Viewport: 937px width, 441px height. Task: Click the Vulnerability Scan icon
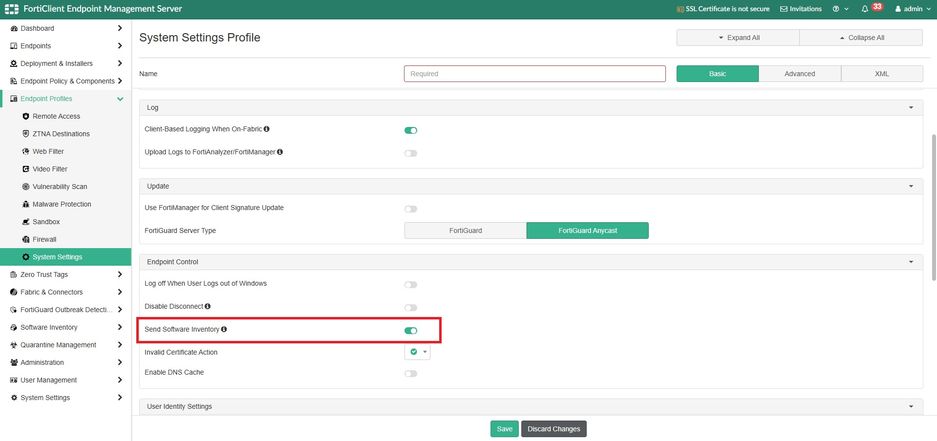pyautogui.click(x=26, y=186)
